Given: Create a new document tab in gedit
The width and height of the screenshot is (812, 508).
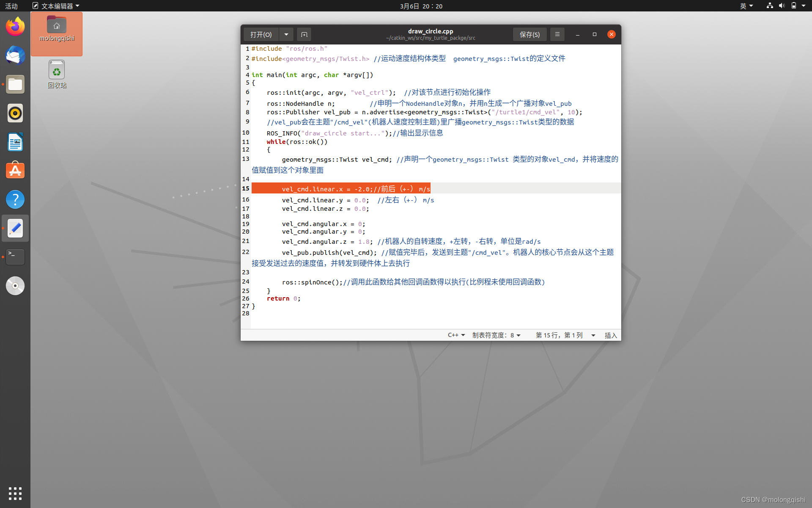Looking at the screenshot, I should pyautogui.click(x=304, y=34).
